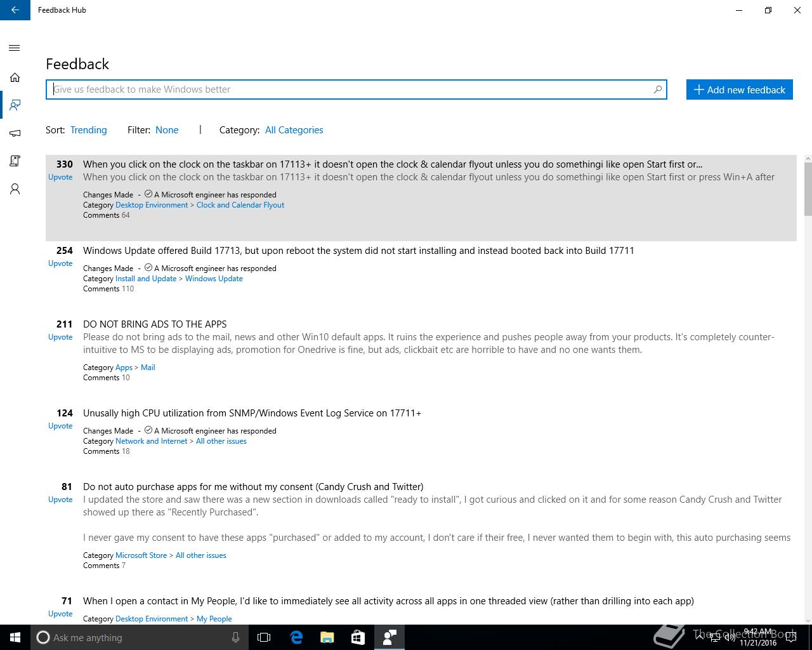Open Clock and Calendar Flyout category link

240,205
